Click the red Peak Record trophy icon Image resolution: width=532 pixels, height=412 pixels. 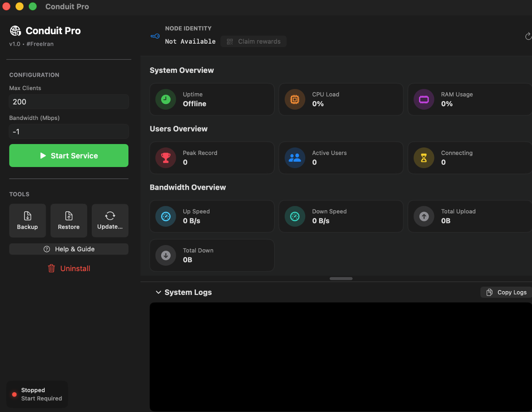click(x=166, y=158)
